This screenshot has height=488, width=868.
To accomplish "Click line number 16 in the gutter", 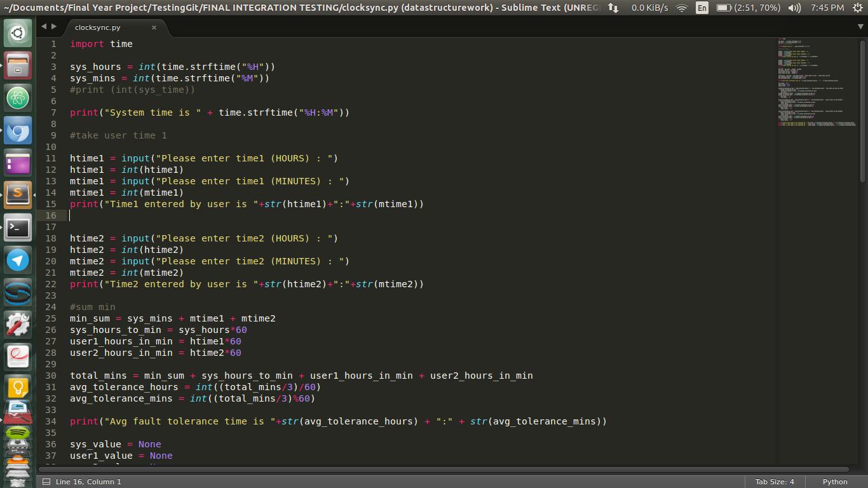I will (51, 215).
